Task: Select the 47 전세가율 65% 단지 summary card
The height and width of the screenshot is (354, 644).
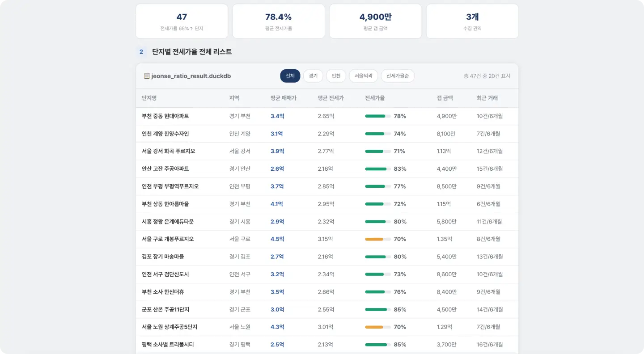Action: [x=182, y=21]
